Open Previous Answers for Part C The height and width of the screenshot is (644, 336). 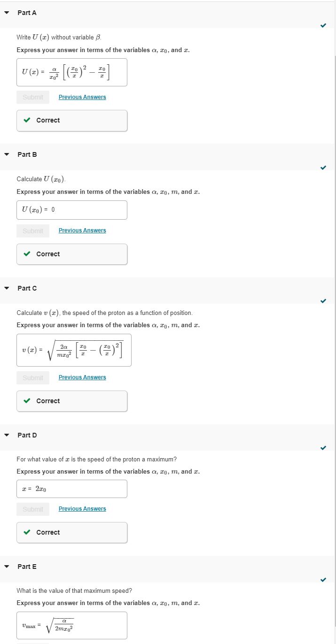pos(82,377)
